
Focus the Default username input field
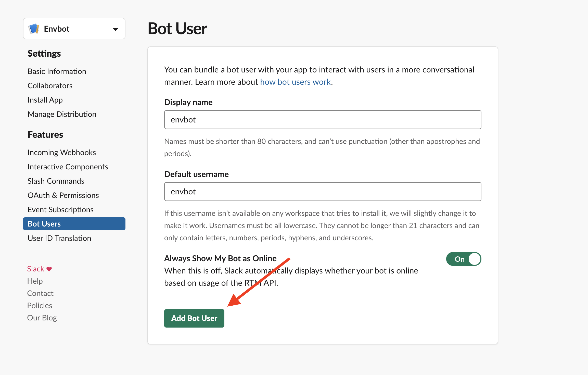coord(323,192)
